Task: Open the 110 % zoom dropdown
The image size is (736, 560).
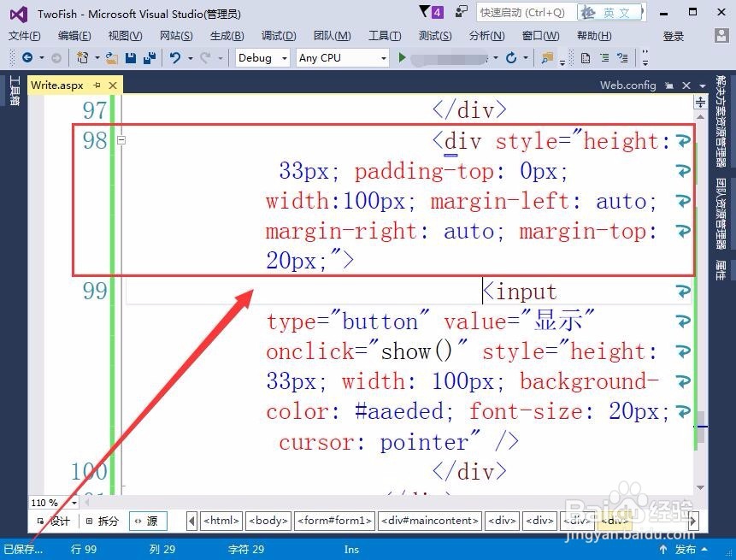Action: [x=74, y=503]
